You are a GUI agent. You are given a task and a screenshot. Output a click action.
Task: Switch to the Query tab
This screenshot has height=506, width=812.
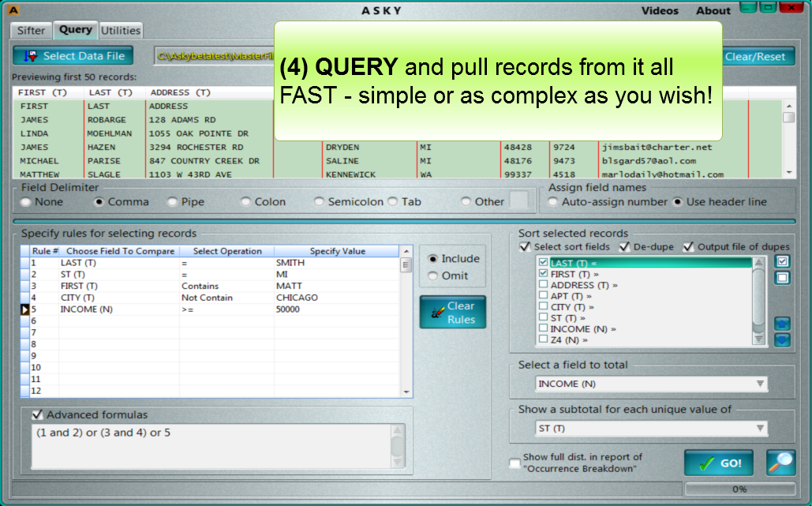click(x=76, y=29)
